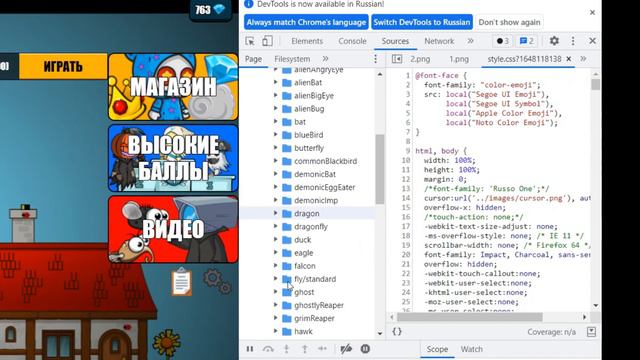
Task: Click the step into debugger icon
Action: [x=287, y=349]
